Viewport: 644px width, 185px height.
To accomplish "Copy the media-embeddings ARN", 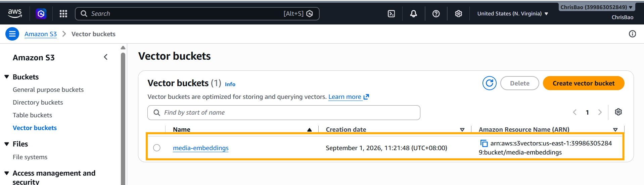I will point(484,143).
